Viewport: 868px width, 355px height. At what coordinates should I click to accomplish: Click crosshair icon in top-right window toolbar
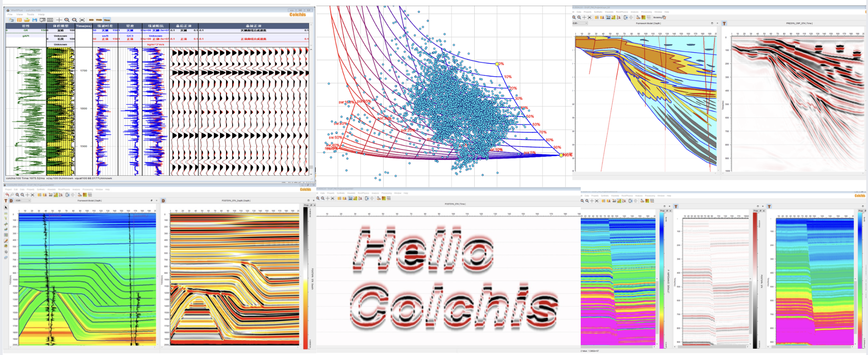584,18
